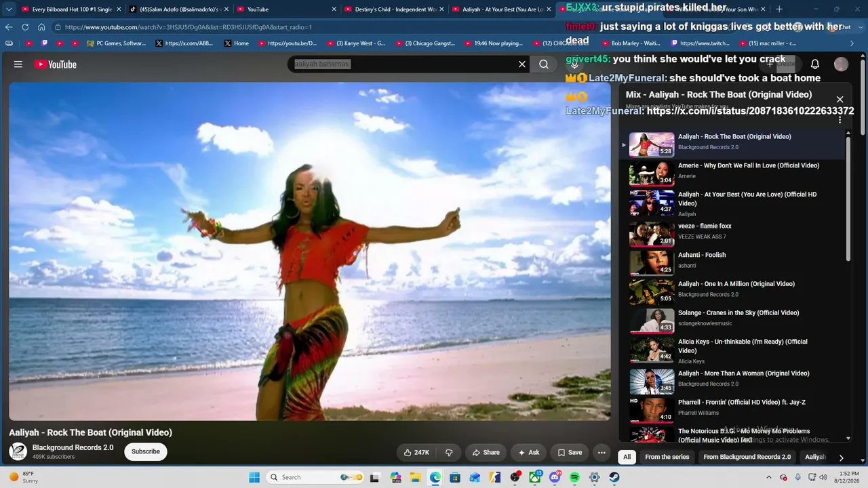Open the Blackground Records 2.0 channel name
Image resolution: width=868 pixels, height=488 pixels.
(x=73, y=447)
